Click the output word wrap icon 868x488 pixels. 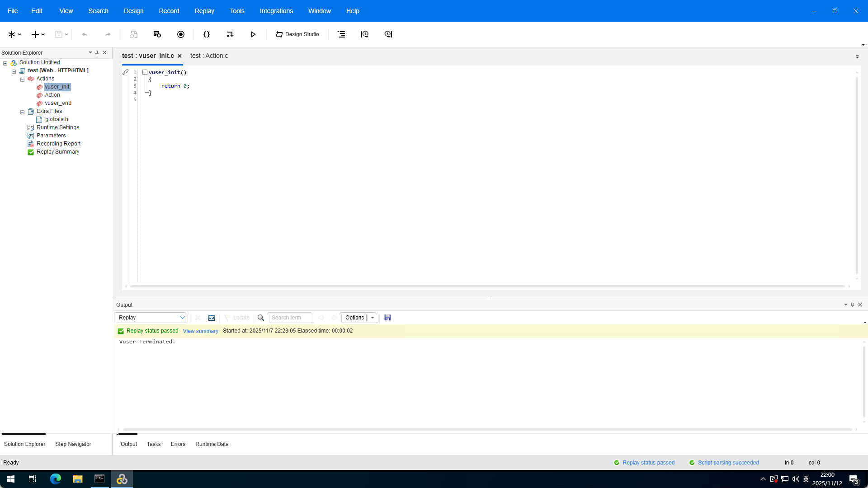(211, 318)
